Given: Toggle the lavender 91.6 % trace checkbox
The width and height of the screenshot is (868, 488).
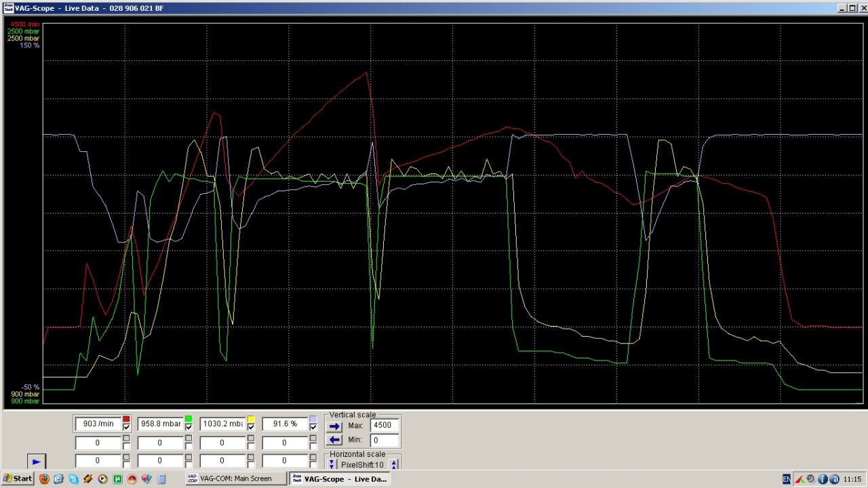Looking at the screenshot, I should (313, 427).
